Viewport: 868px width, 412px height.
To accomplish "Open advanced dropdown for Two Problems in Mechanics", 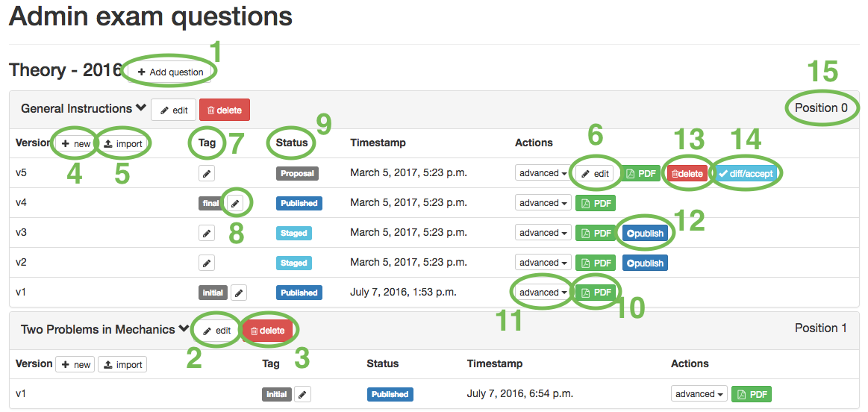I will pyautogui.click(x=699, y=394).
